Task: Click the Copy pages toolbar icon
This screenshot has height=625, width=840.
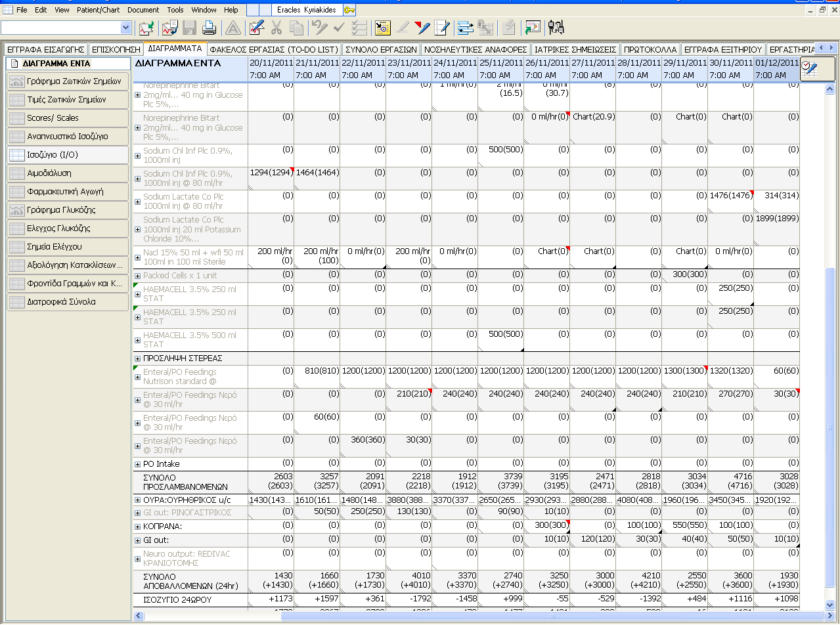Action: pyautogui.click(x=296, y=28)
